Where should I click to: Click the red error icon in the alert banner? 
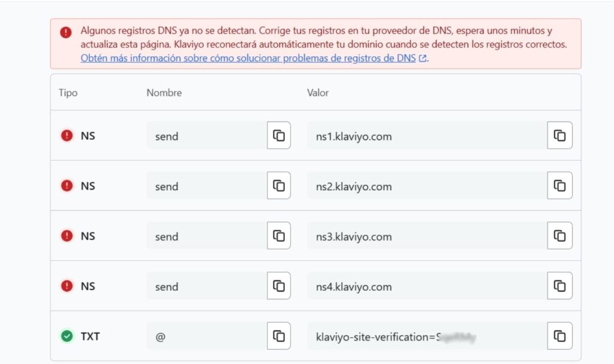pyautogui.click(x=66, y=32)
